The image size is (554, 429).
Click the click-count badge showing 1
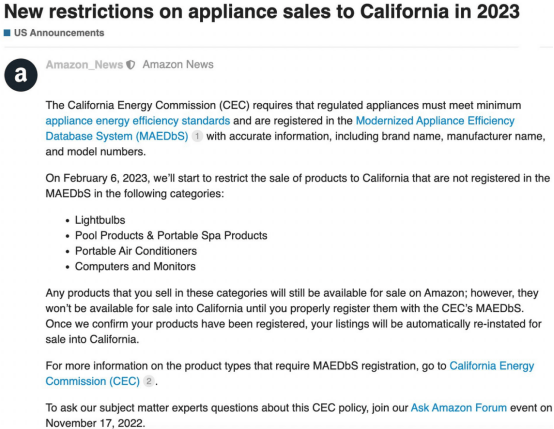pyautogui.click(x=197, y=136)
